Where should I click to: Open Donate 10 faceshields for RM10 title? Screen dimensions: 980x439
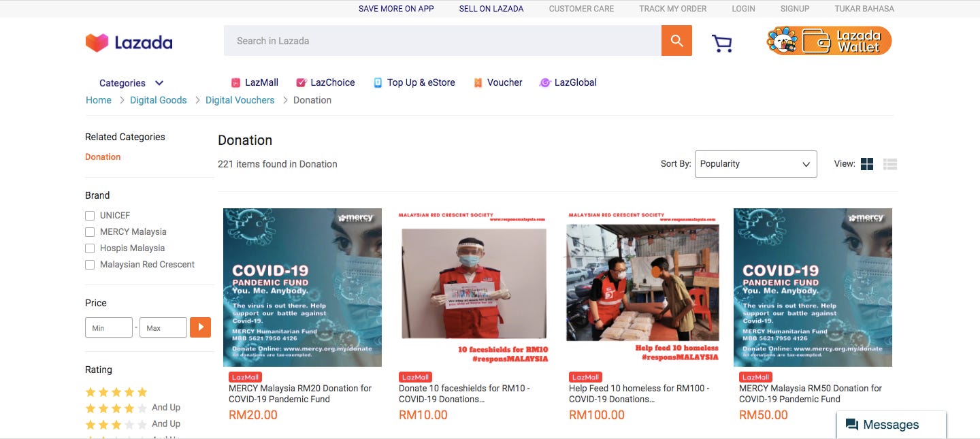tap(464, 393)
